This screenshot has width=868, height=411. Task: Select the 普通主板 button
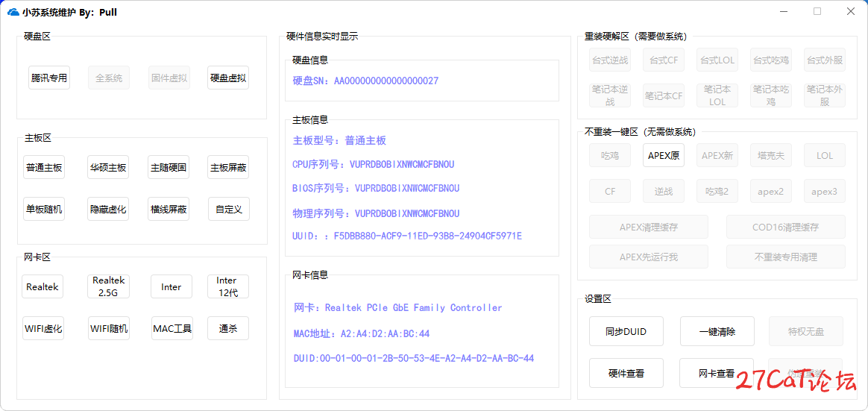pyautogui.click(x=44, y=167)
